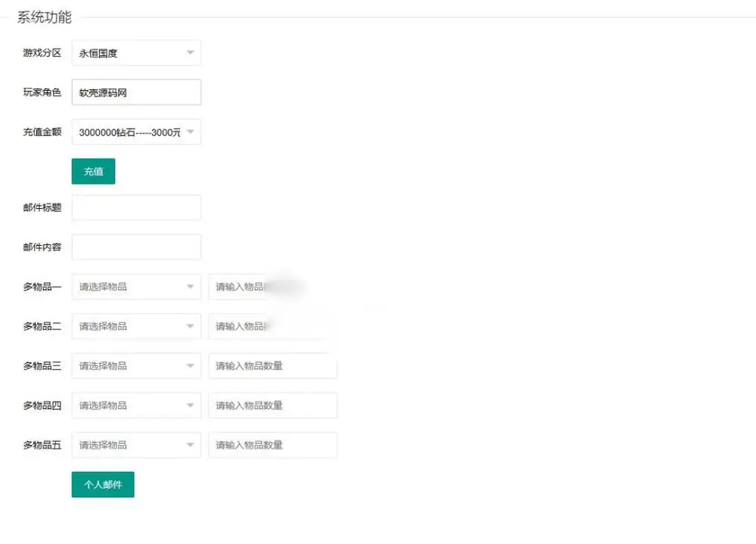
Task: Click the 玩家角色 input field
Action: click(136, 92)
